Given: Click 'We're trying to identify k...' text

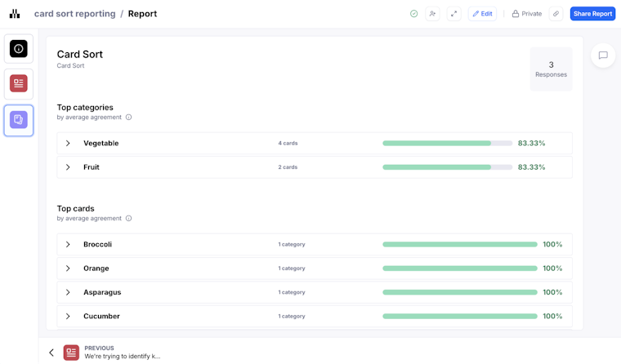Looking at the screenshot, I should 123,357.
